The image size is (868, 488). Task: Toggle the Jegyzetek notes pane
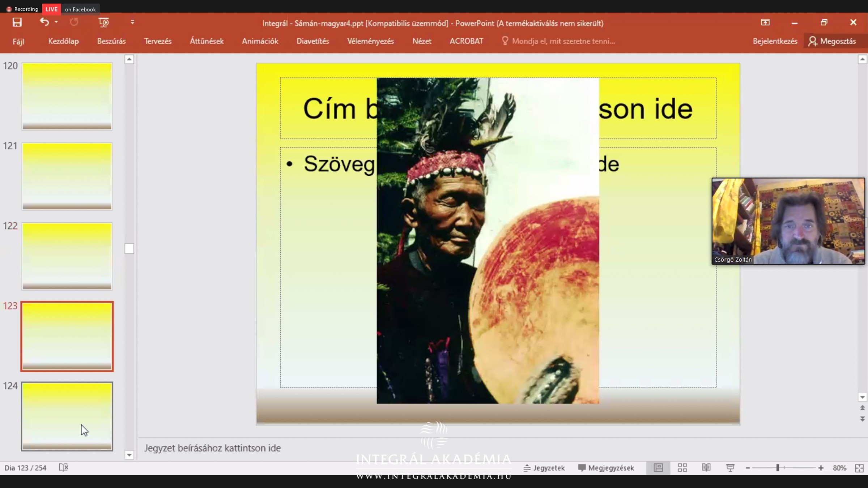(544, 468)
